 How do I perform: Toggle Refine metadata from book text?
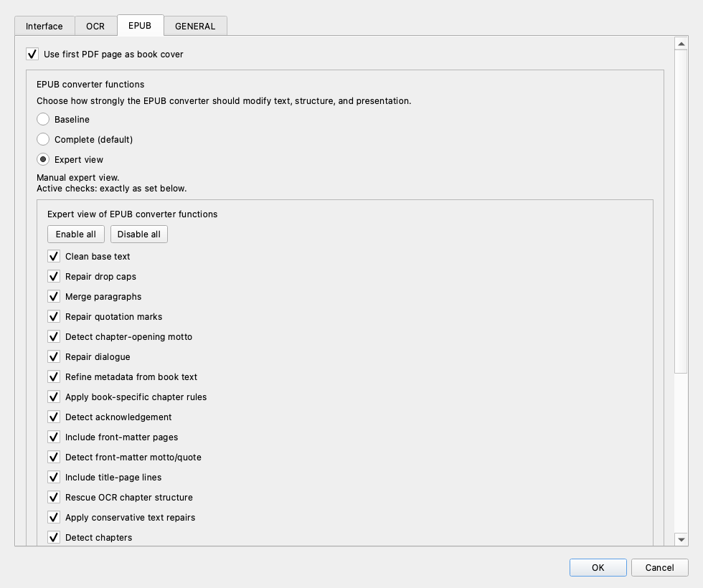(54, 377)
